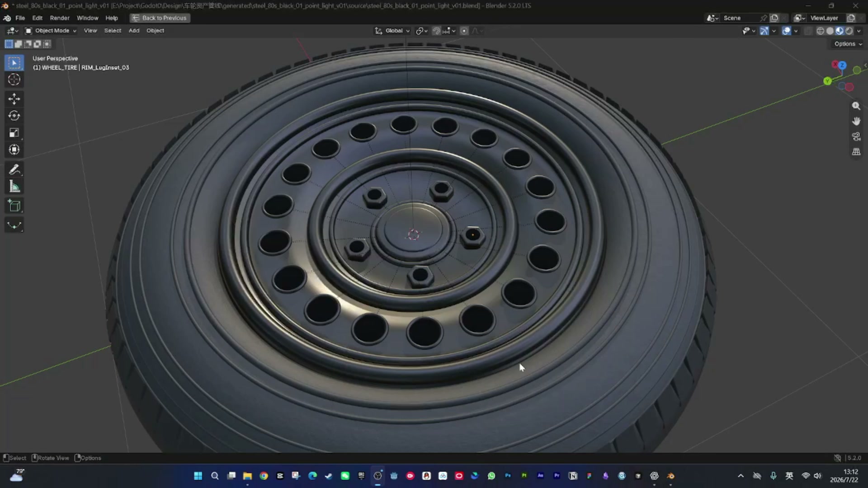
Task: Click the bottom toolbar tool below Add Cube
Action: click(14, 225)
